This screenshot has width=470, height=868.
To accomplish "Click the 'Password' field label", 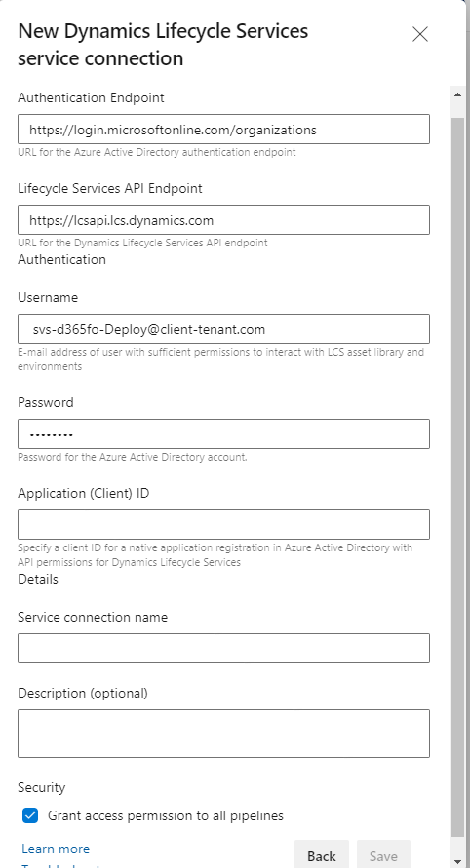I will (46, 403).
